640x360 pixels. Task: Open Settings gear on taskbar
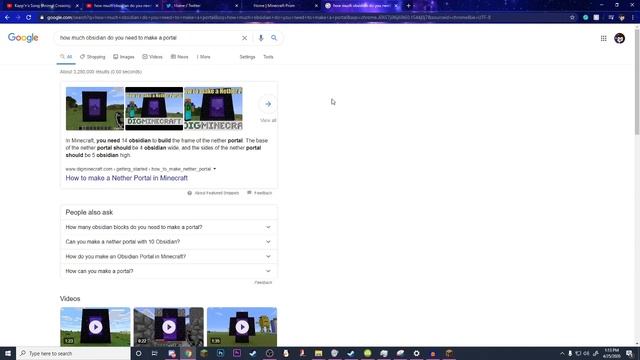[x=416, y=353]
